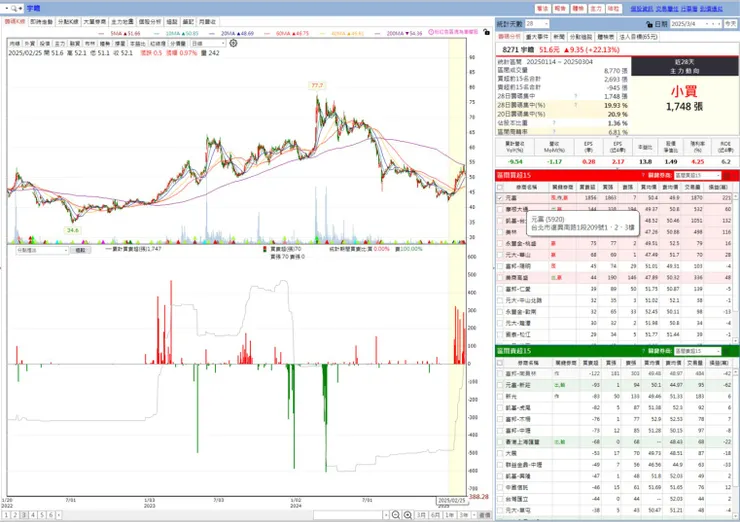Viewport: 740px width, 522px height.
Task: Check the 新光 broker checkbox in sell list
Action: (x=500, y=396)
